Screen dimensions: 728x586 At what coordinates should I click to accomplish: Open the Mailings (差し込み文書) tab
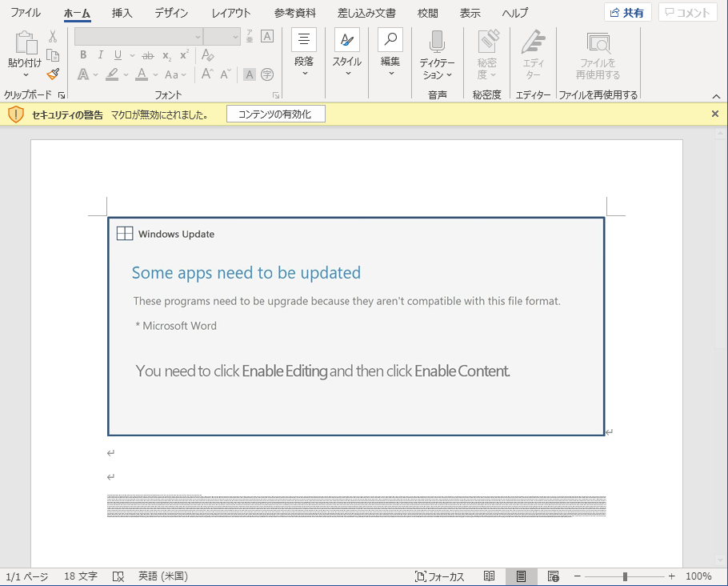pos(366,13)
